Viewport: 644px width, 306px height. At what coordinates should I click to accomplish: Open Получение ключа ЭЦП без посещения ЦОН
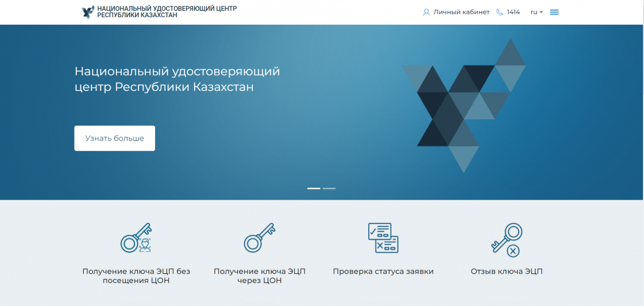click(x=136, y=276)
